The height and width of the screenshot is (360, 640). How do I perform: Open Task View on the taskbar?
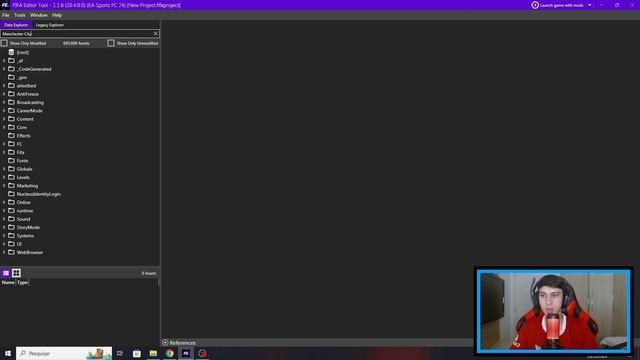coord(120,353)
